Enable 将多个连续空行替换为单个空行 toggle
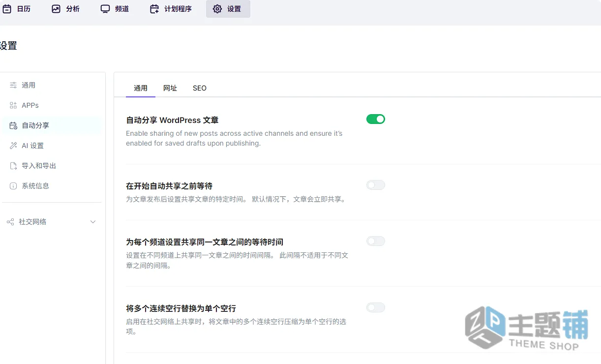The height and width of the screenshot is (364, 601). click(376, 307)
